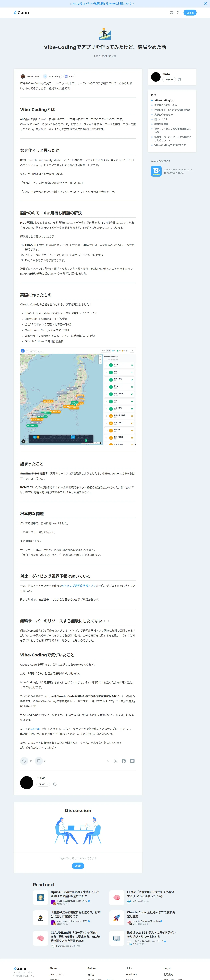Expand the chevron menu beside share icons
The height and width of the screenshot is (980, 210).
pos(108,761)
